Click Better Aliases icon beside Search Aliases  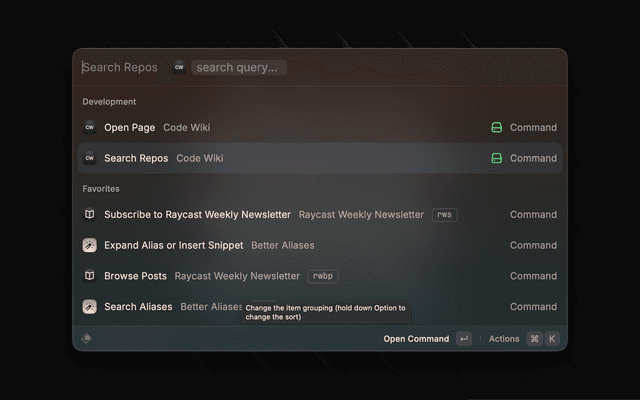89,307
